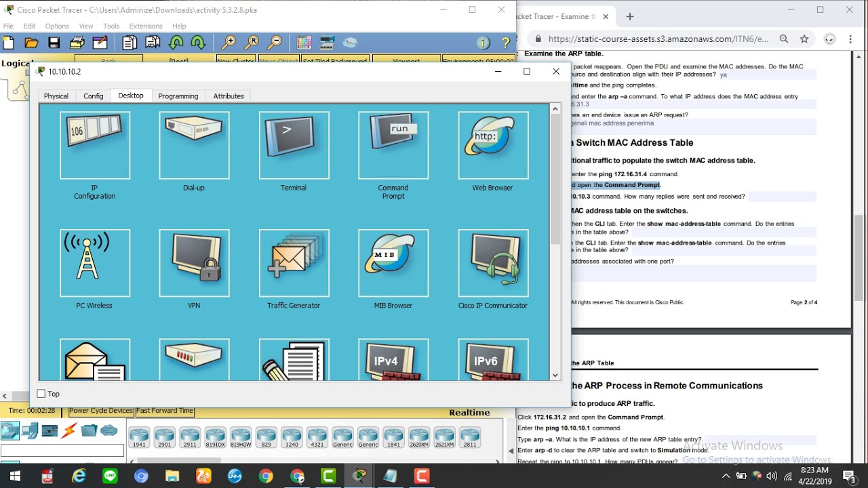The image size is (868, 488).
Task: Click the network information 'i' icon
Action: pyautogui.click(x=483, y=43)
